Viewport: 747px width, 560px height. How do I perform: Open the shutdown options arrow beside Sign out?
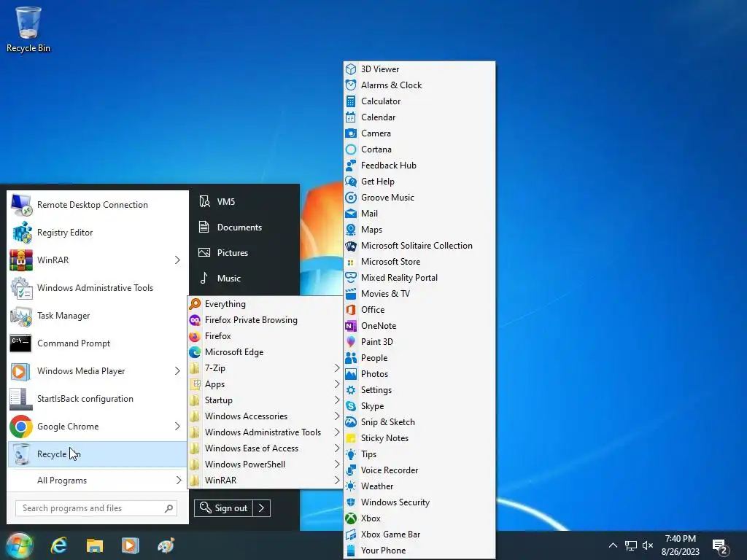[262, 508]
